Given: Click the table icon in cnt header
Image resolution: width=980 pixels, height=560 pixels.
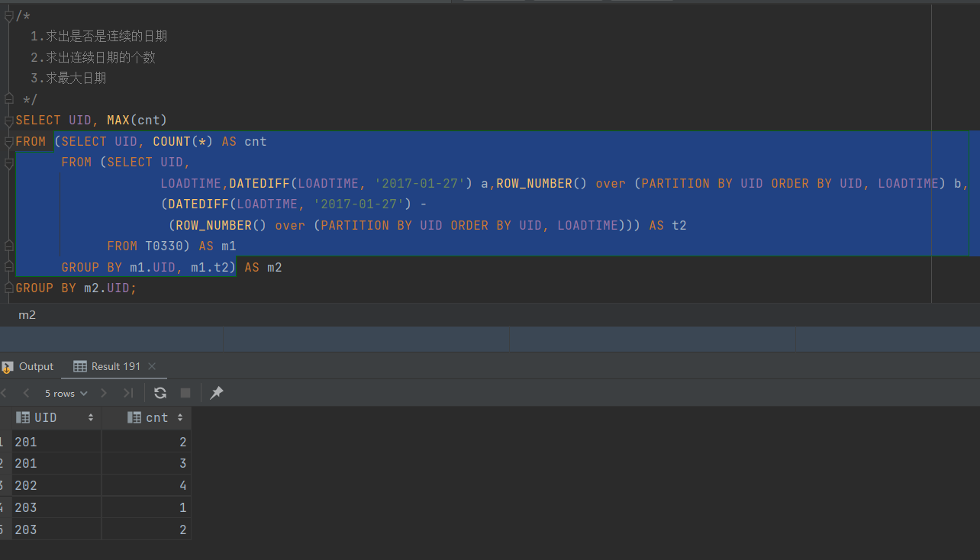Looking at the screenshot, I should point(134,417).
